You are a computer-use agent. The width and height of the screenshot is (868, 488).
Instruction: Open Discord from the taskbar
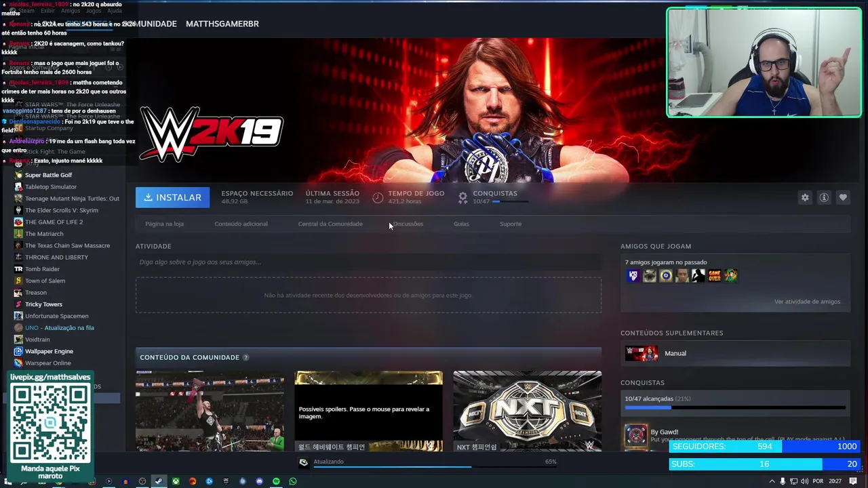click(x=259, y=481)
